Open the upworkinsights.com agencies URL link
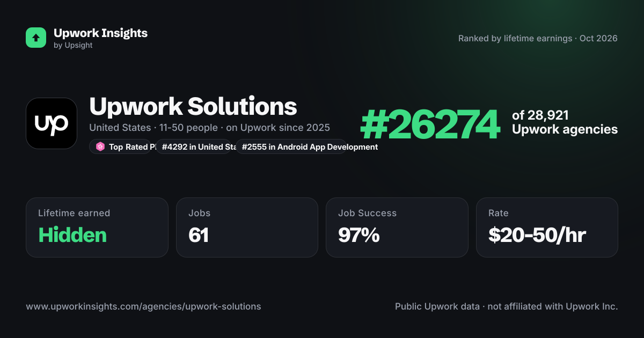The width and height of the screenshot is (644, 338). click(143, 307)
